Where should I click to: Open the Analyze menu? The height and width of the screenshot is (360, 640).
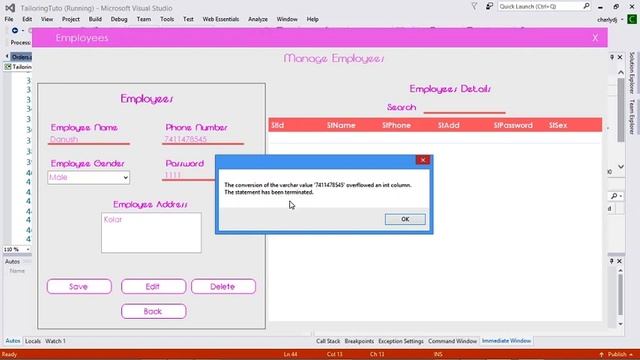pos(258,19)
